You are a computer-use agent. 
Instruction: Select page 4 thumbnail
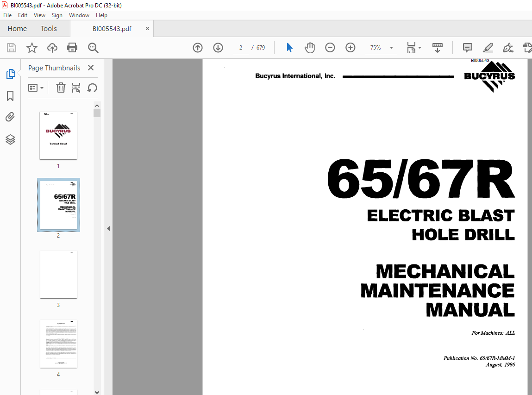click(58, 344)
